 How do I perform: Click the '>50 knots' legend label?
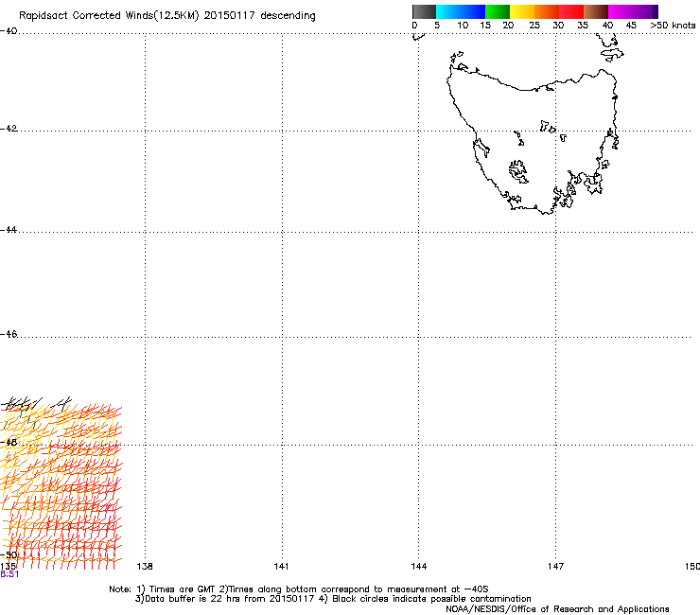(x=673, y=26)
